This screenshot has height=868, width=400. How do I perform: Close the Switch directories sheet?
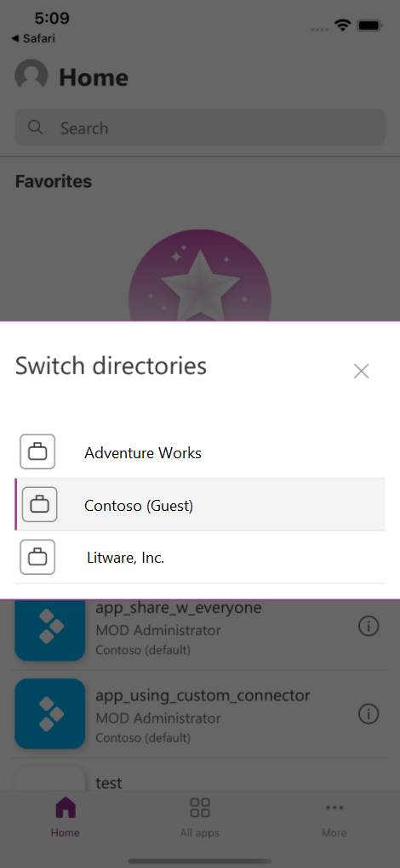[x=361, y=372]
